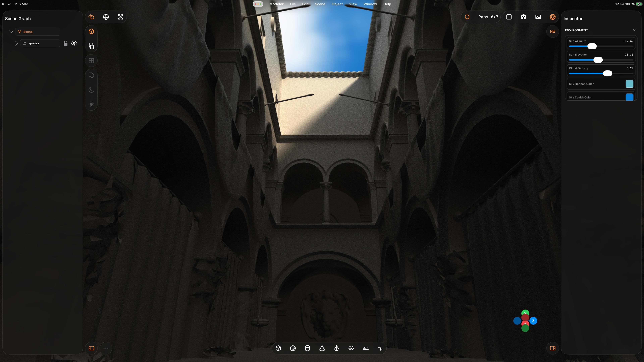Open the Scene menu
Image resolution: width=644 pixels, height=362 pixels.
pos(320,4)
